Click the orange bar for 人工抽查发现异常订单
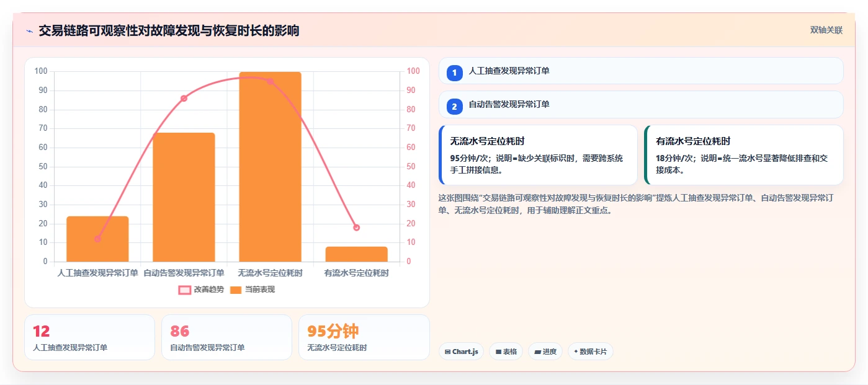 [x=97, y=239]
